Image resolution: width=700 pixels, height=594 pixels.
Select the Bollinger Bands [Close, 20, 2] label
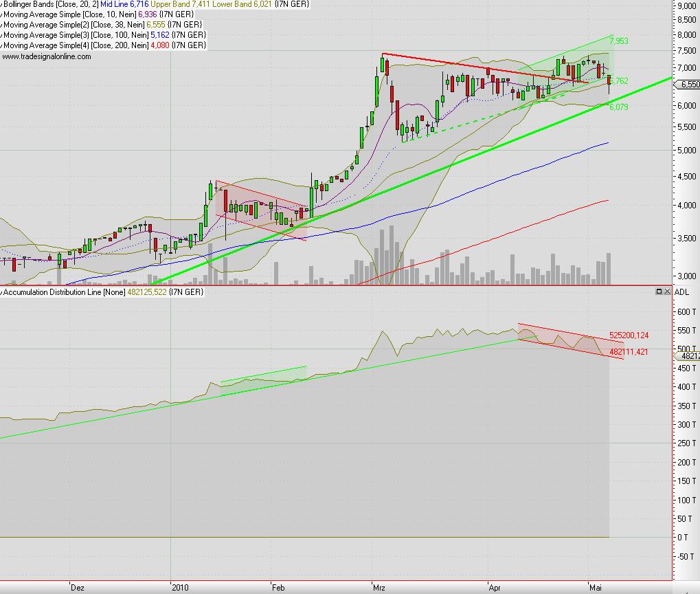tap(51, 4)
